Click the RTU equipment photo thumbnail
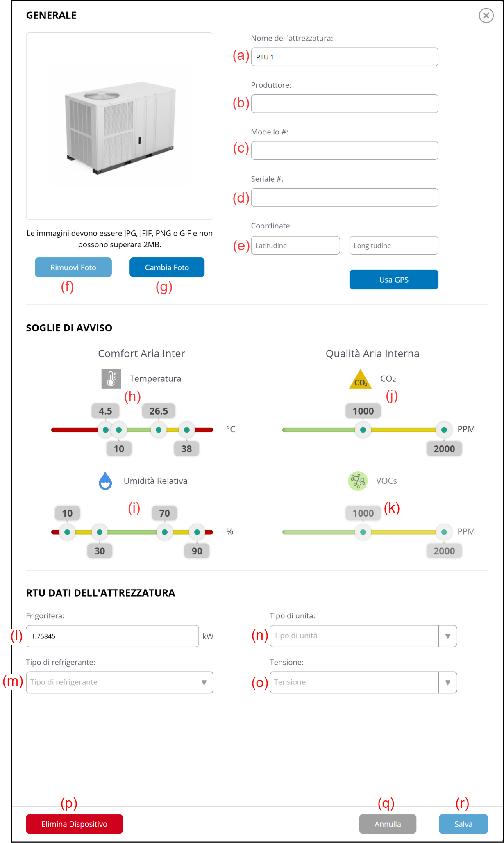This screenshot has width=504, height=843. 120,126
